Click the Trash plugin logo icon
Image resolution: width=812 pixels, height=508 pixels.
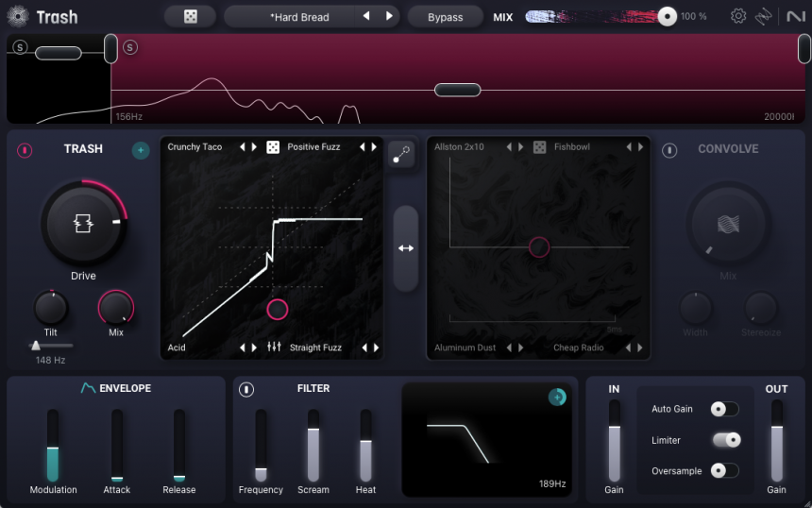pos(18,17)
